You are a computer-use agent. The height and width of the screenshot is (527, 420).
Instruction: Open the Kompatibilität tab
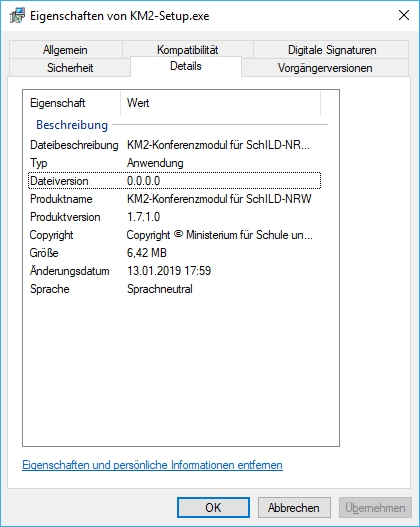point(187,50)
